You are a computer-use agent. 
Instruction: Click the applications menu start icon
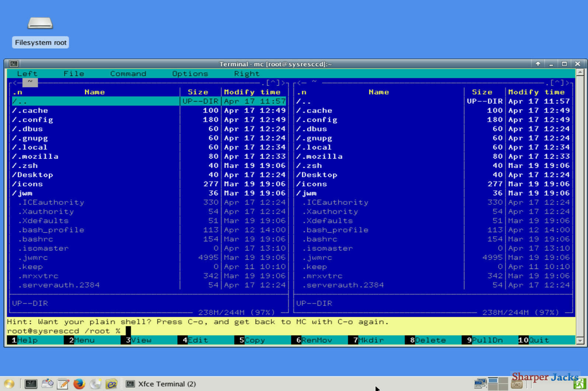[9, 384]
